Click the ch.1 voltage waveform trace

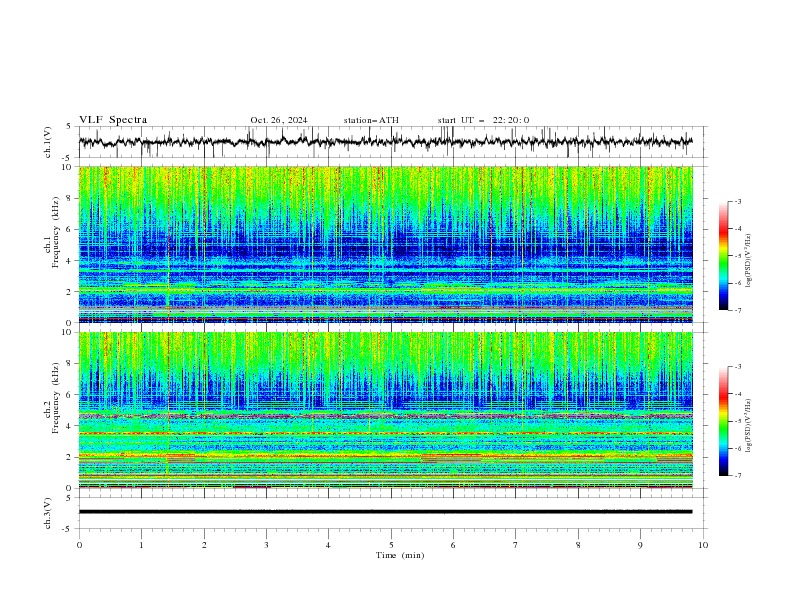click(385, 142)
